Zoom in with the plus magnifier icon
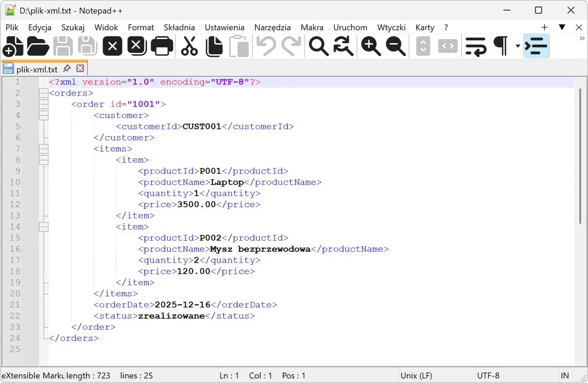This screenshot has height=383, width=588. (371, 46)
